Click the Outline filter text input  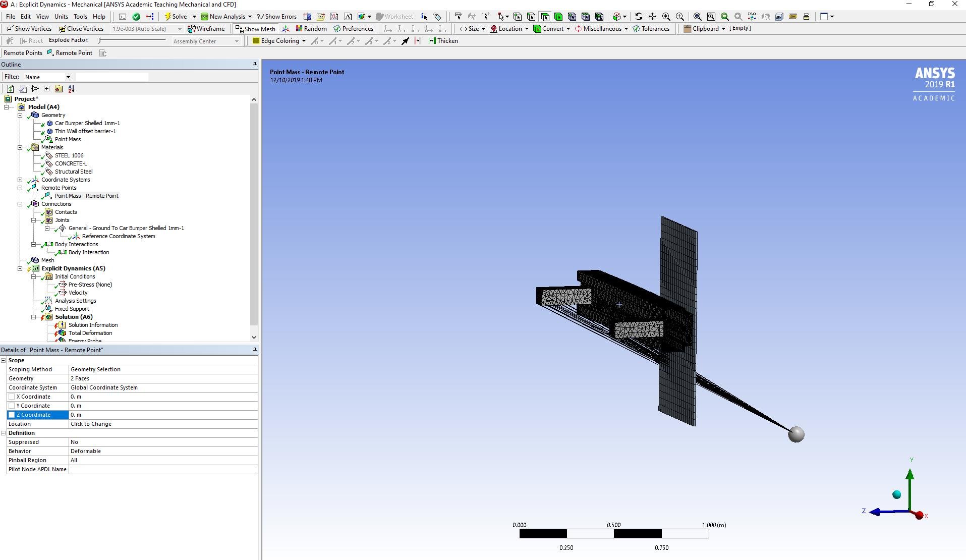pyautogui.click(x=112, y=77)
